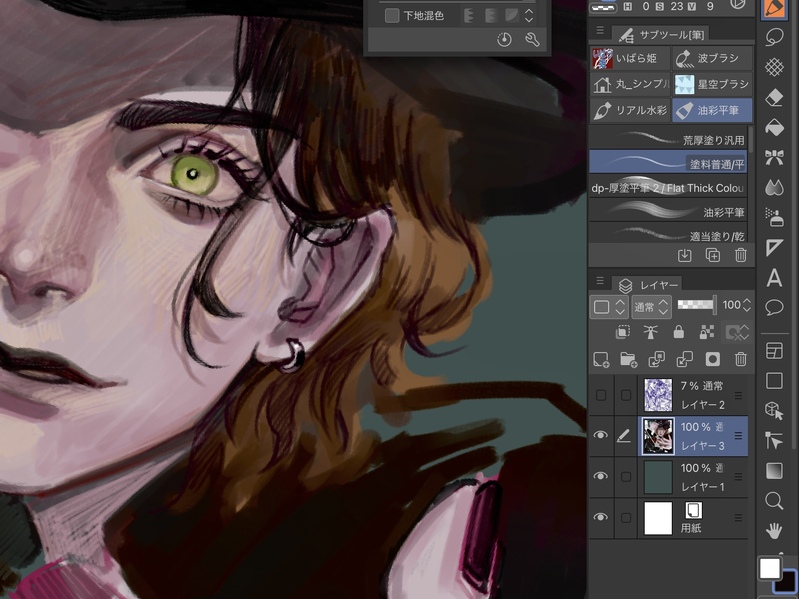Viewport: 799px width, 599px height.
Task: Select the triangle ruler tool
Action: click(x=774, y=248)
